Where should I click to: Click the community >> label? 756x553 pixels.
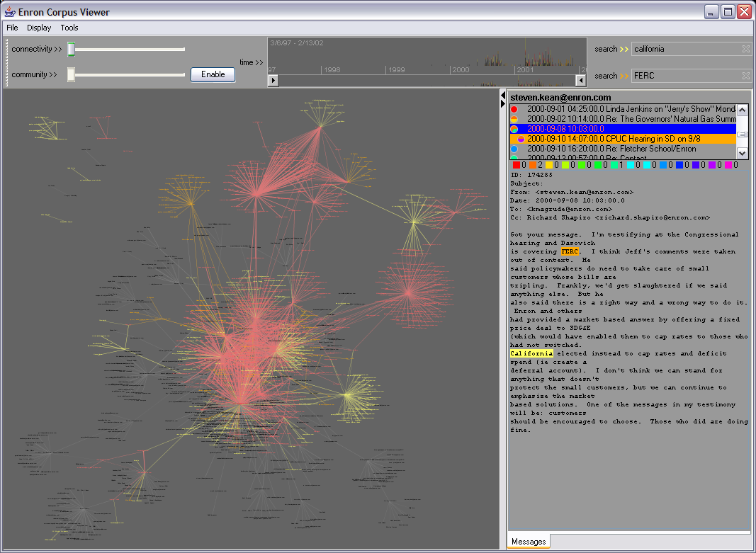pos(34,74)
